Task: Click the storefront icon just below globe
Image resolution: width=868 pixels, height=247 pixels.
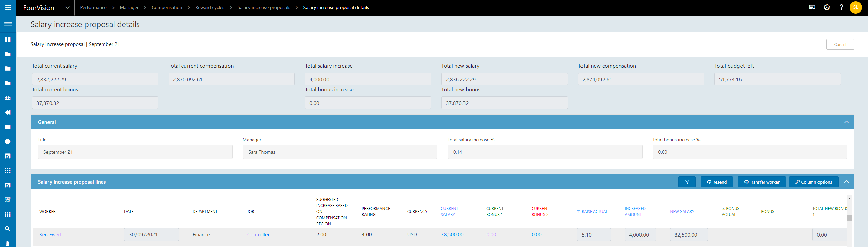Action: tap(8, 156)
